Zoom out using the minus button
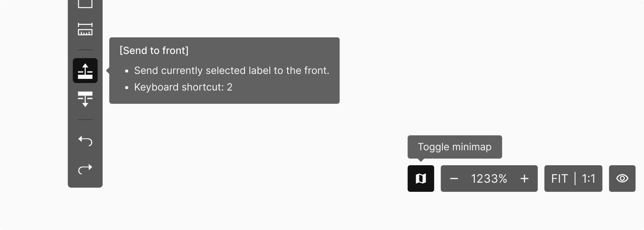The height and width of the screenshot is (230, 644). click(x=454, y=179)
